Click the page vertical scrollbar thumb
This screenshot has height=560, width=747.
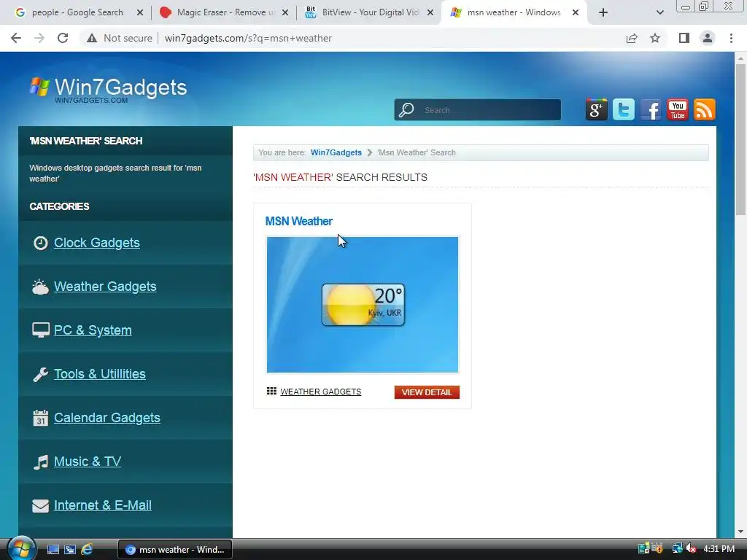pyautogui.click(x=740, y=139)
